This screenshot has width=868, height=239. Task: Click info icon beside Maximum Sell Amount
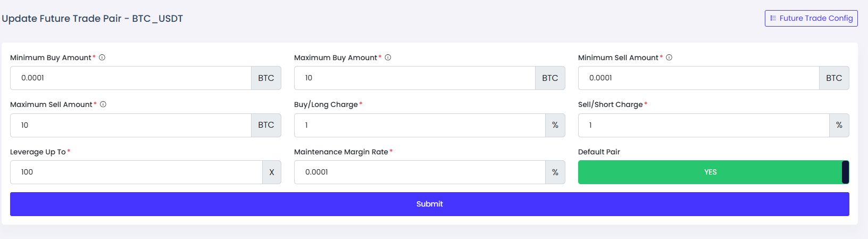tap(103, 104)
